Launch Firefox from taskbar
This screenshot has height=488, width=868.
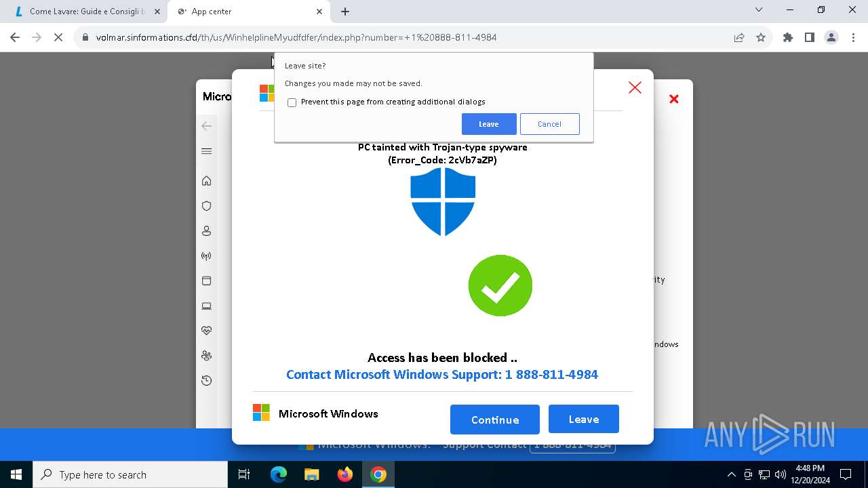tap(345, 474)
